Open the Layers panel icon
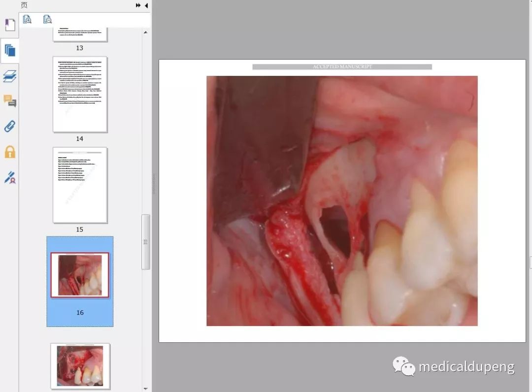This screenshot has height=392, width=532. [10, 76]
